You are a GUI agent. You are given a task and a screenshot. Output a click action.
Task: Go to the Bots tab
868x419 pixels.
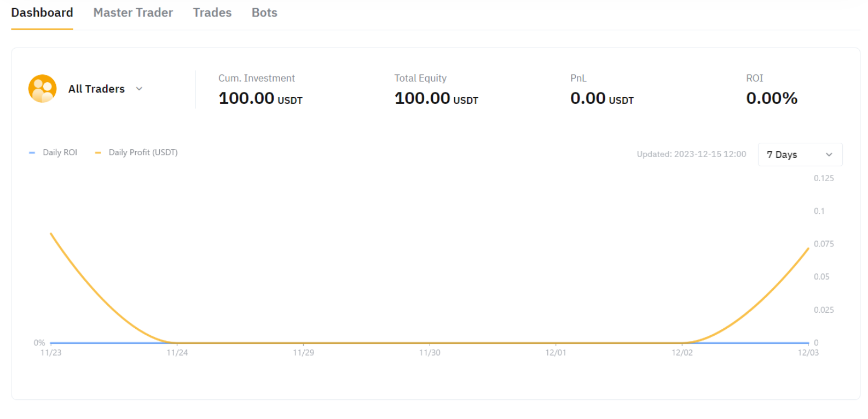(264, 13)
